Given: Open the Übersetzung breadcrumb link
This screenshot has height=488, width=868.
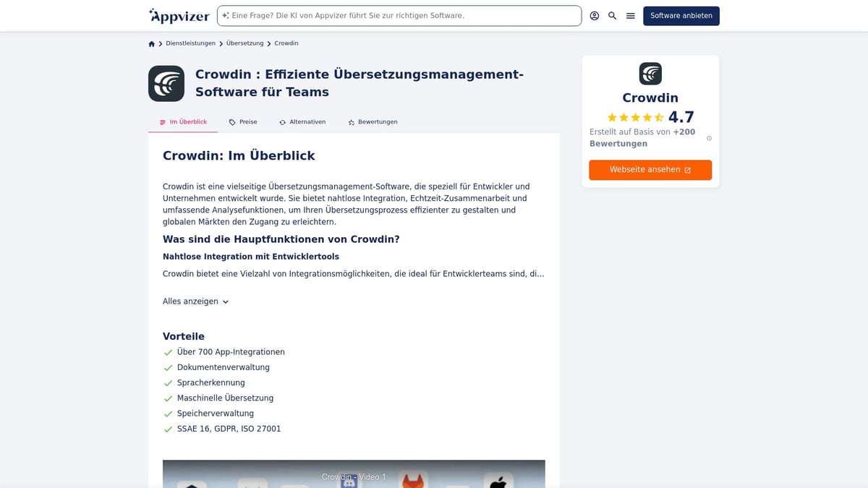Looking at the screenshot, I should click(244, 43).
